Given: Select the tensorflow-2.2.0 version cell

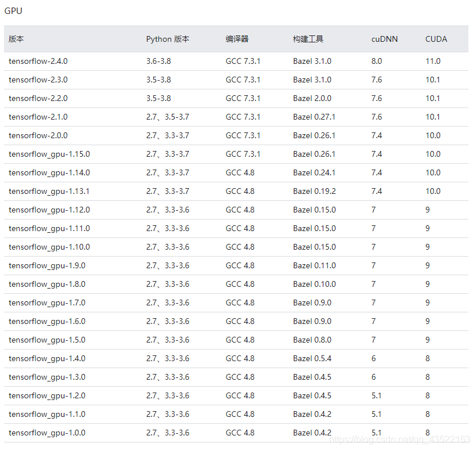Looking at the screenshot, I should click(x=38, y=98).
